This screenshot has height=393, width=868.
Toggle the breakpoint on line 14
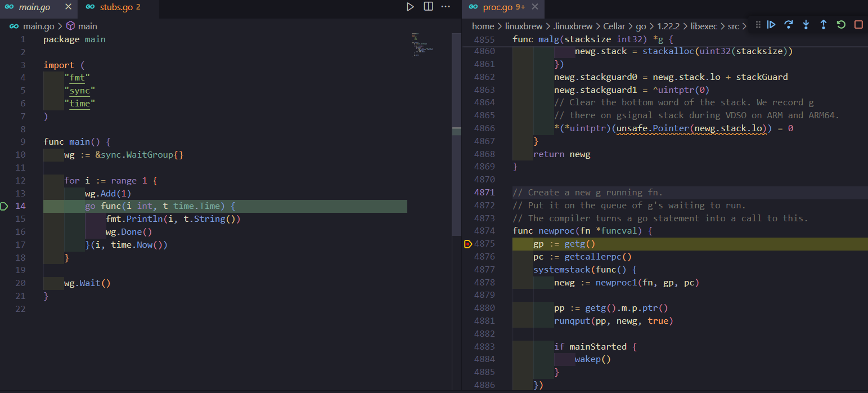click(x=5, y=206)
